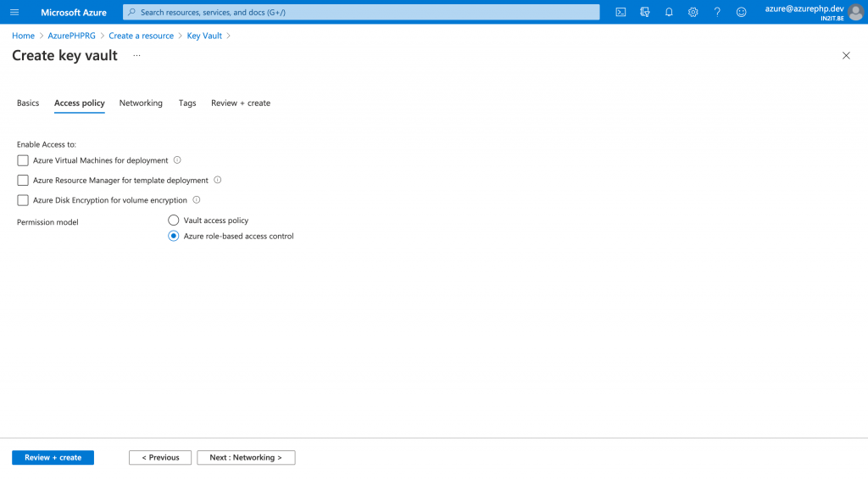The width and height of the screenshot is (868, 480).
Task: Select Vault access policy permission model
Action: pos(173,220)
